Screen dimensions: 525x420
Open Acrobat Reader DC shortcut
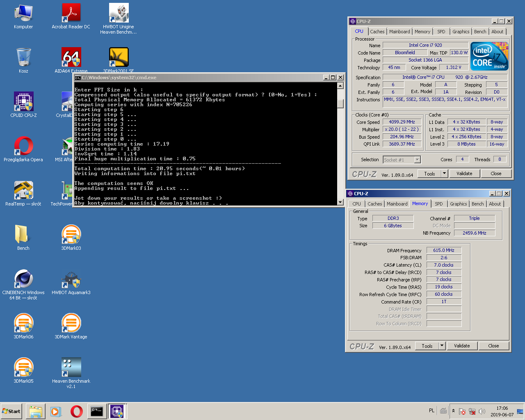click(x=71, y=17)
